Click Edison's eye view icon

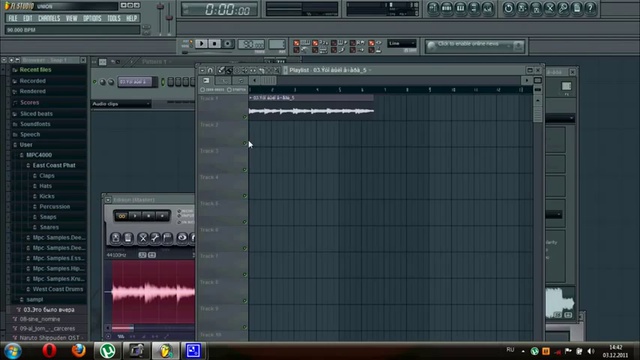(182, 238)
